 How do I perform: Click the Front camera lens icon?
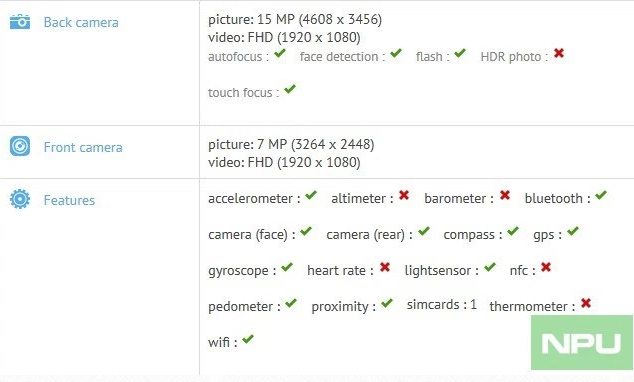point(20,146)
